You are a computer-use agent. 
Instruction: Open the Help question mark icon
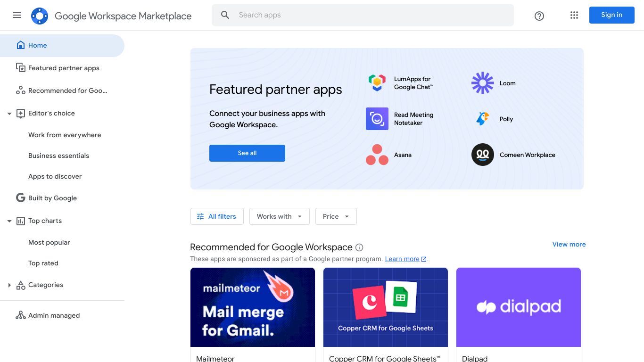539,16
